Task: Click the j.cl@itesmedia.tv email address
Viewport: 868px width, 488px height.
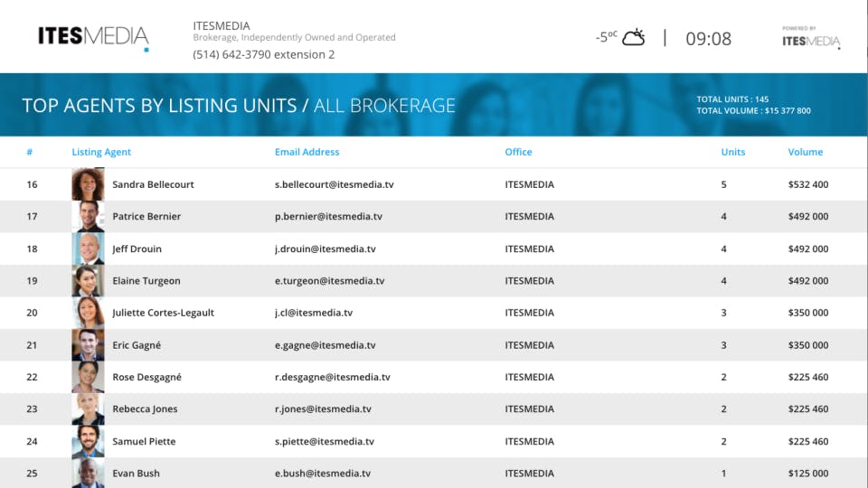Action: click(313, 313)
